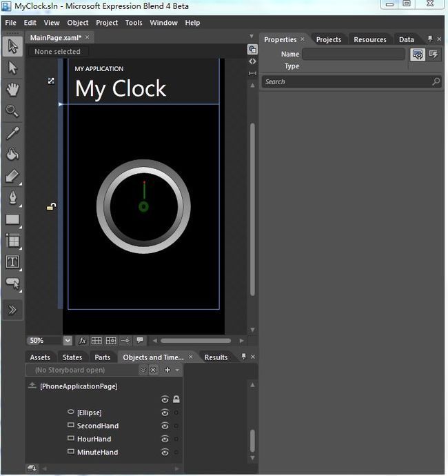Toggle annotations display icon
448x476 pixels.
(140, 340)
